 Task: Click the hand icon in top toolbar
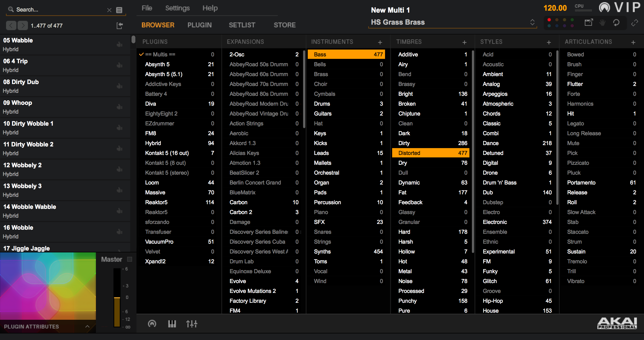602,23
